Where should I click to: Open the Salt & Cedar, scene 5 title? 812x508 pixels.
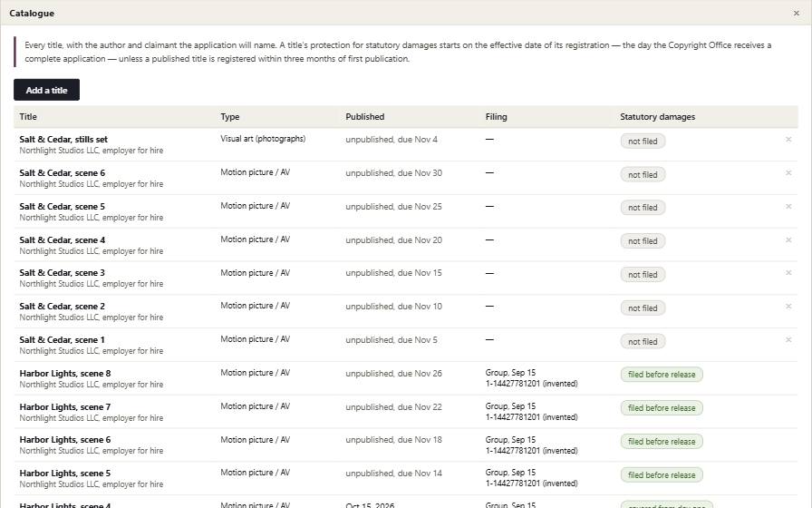coord(63,206)
